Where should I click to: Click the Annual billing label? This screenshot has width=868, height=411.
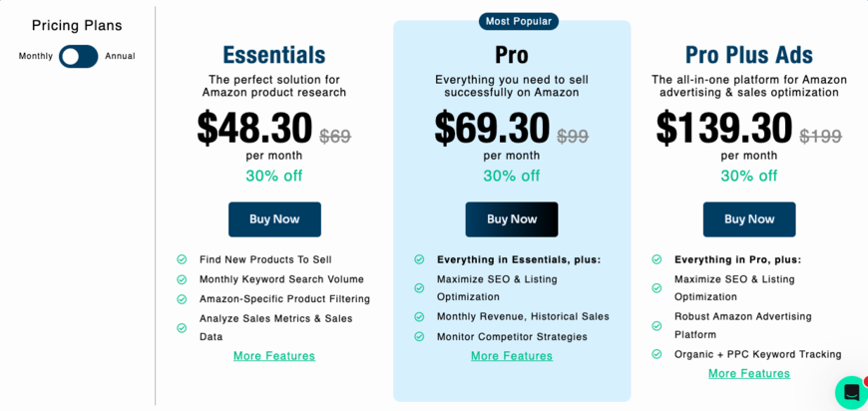tap(120, 56)
